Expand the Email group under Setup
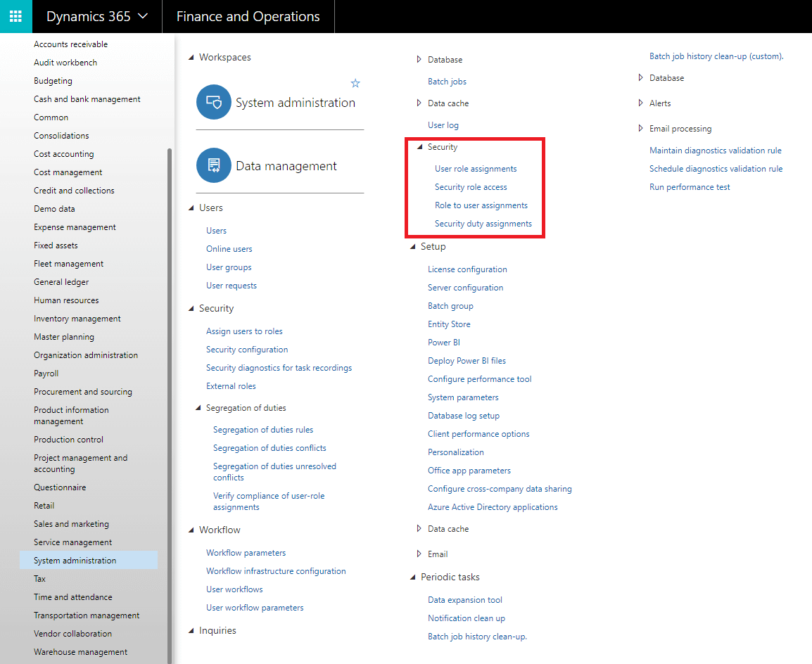This screenshot has width=812, height=664. [x=419, y=554]
